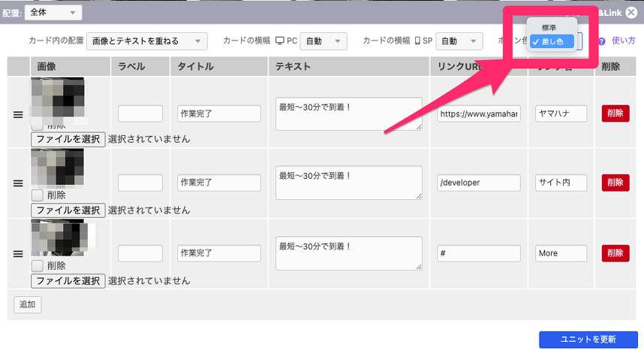This screenshot has width=644, height=351.
Task: Click the second row's reorder handle icon
Action: click(x=19, y=183)
